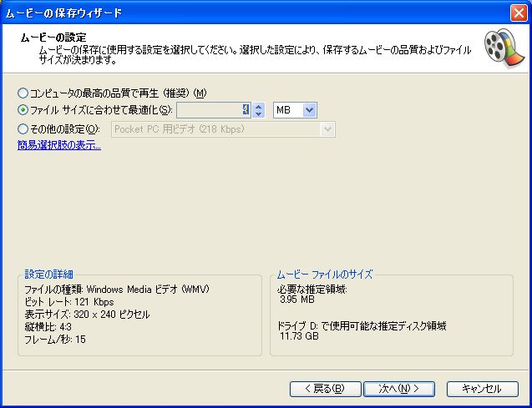This screenshot has height=408, width=532.
Task: Open the MB unit dropdown
Action: tap(310, 110)
